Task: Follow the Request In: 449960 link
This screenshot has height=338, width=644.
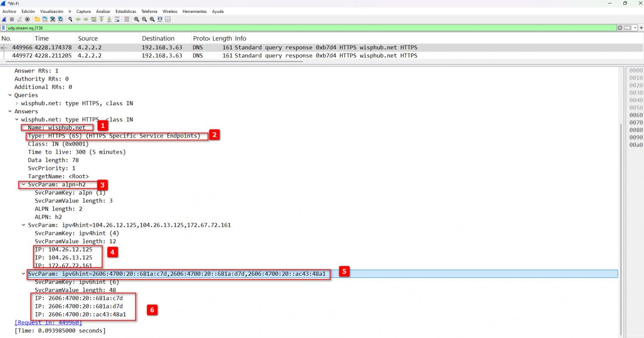Action: 48,323
